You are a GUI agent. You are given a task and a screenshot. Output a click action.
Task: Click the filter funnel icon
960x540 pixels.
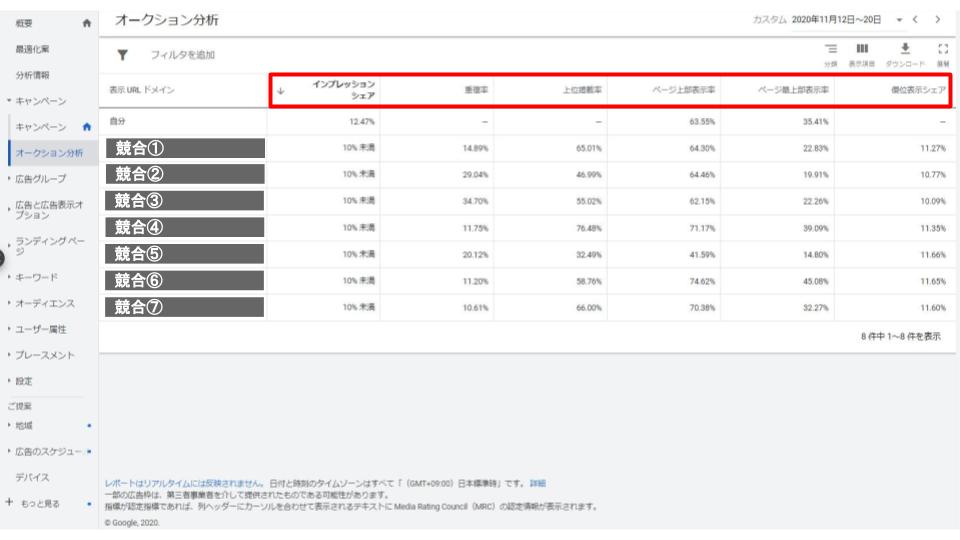pyautogui.click(x=122, y=55)
